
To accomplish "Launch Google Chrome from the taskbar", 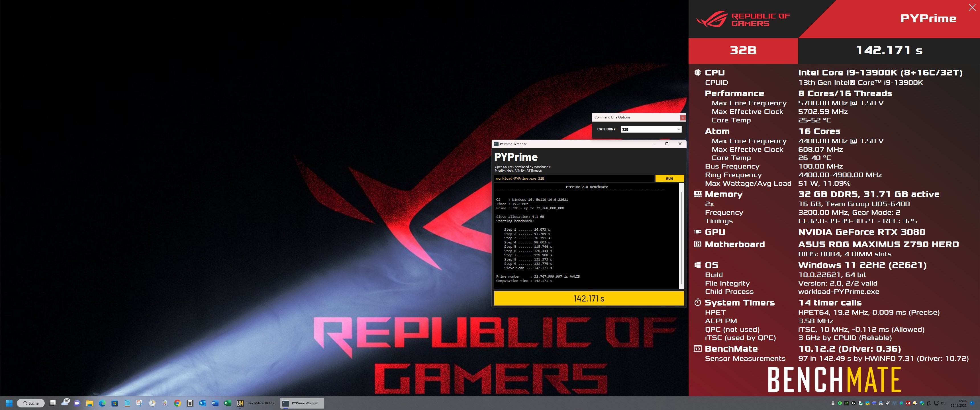I will pos(177,403).
